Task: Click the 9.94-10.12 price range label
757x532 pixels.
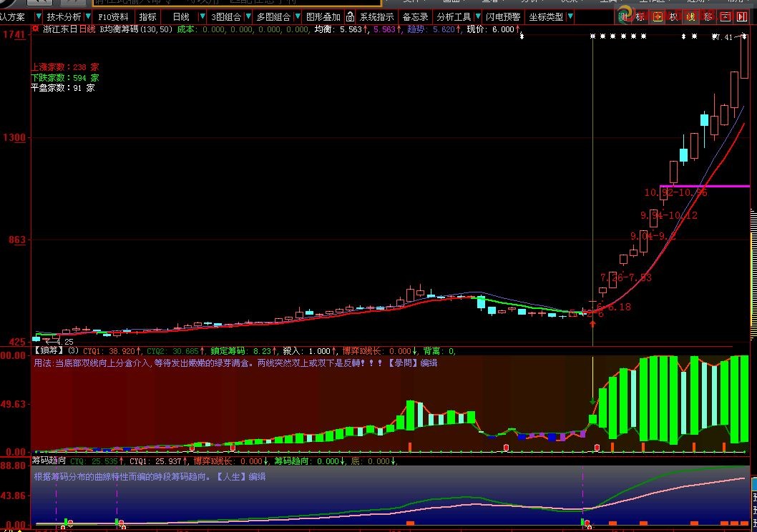Action: point(669,215)
